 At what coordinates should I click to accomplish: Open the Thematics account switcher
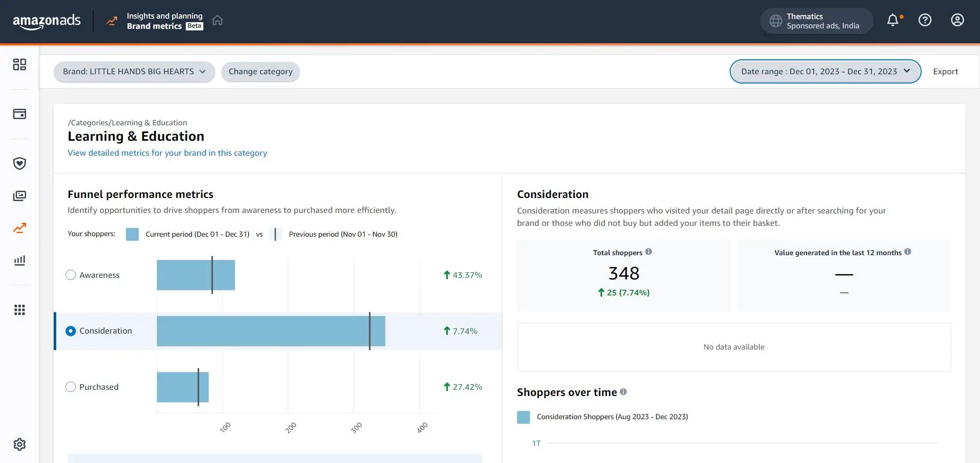point(816,21)
